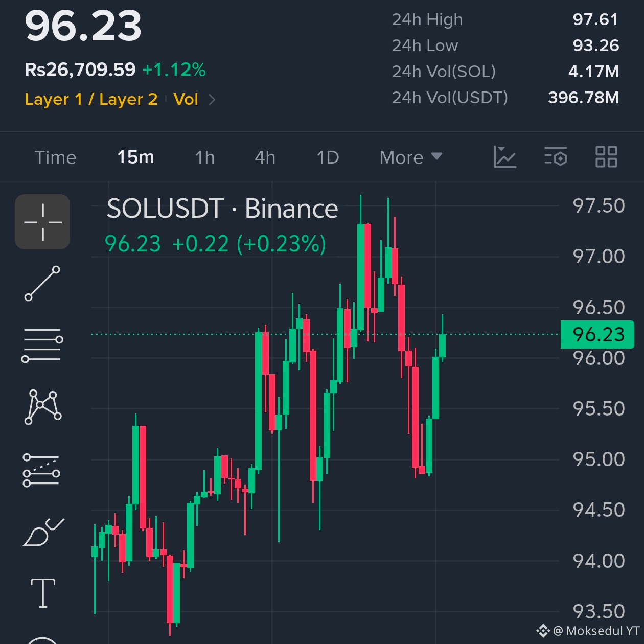Image resolution: width=644 pixels, height=644 pixels.
Task: Click the 94.00 price axis label
Action: click(599, 561)
